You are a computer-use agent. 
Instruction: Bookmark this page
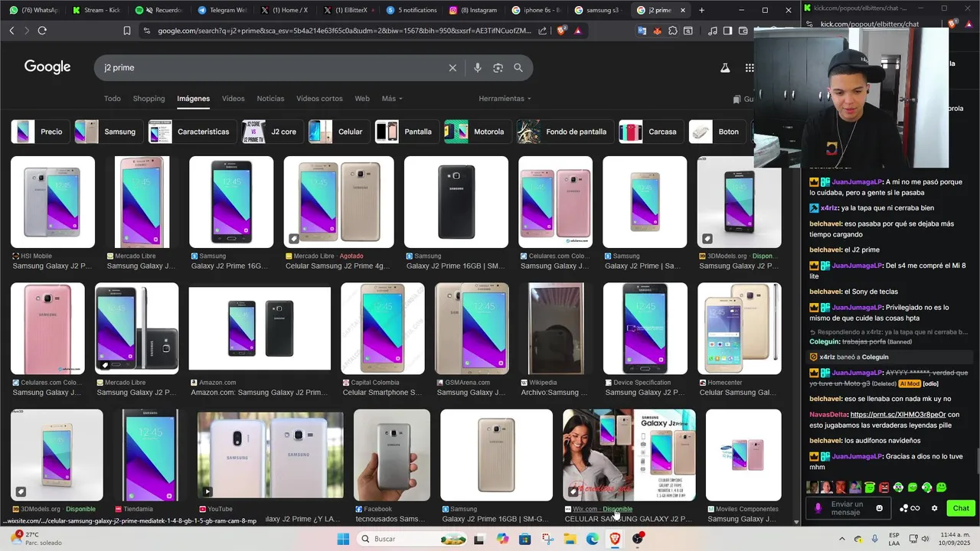tap(127, 31)
